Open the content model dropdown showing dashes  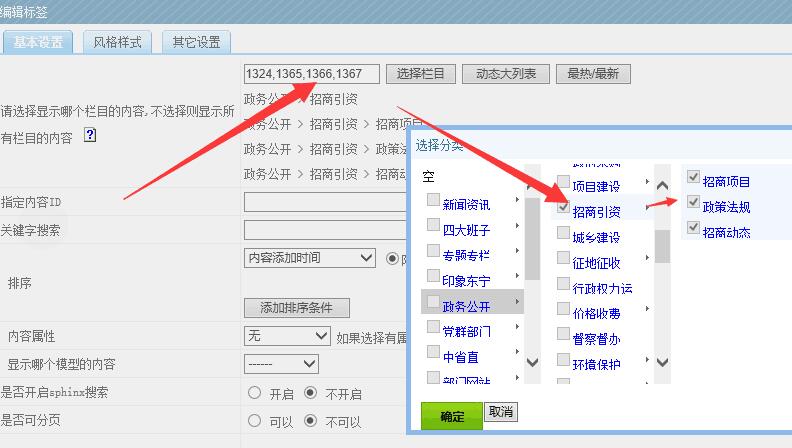(x=281, y=364)
